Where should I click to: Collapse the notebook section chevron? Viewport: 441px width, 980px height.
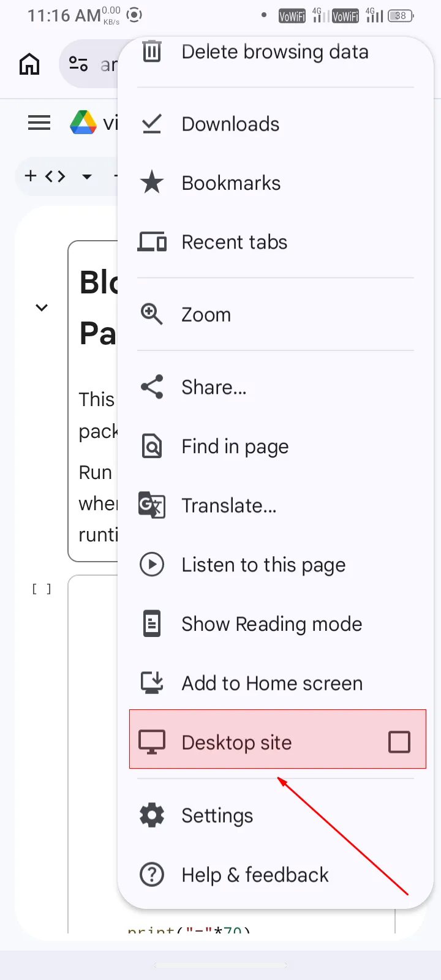click(x=42, y=307)
